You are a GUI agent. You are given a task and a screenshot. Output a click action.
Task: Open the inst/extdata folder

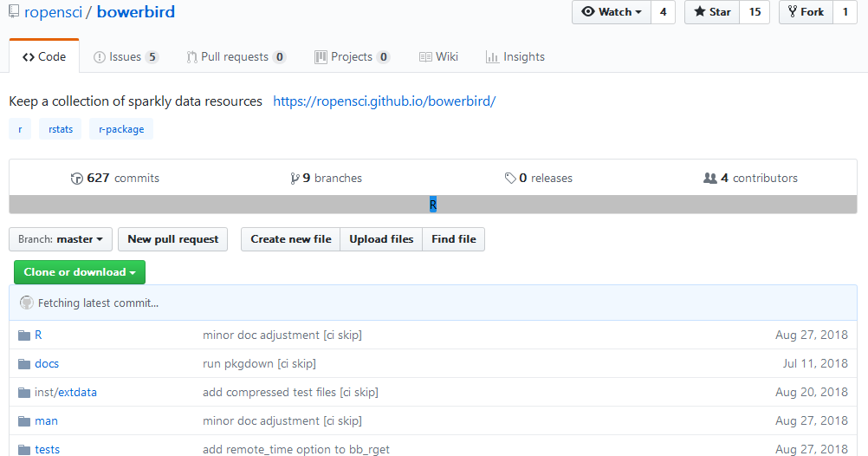tap(65, 393)
